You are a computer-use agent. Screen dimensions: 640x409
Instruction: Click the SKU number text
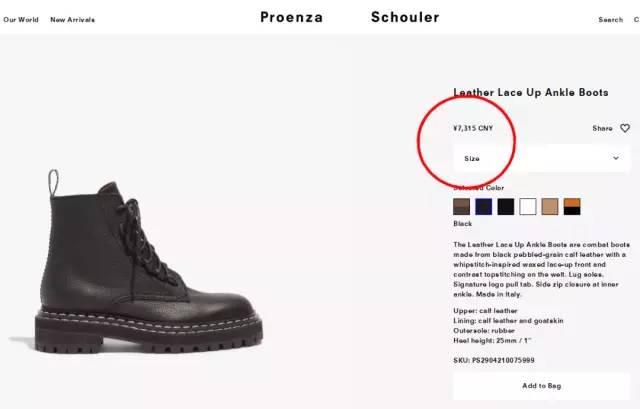pos(494,360)
